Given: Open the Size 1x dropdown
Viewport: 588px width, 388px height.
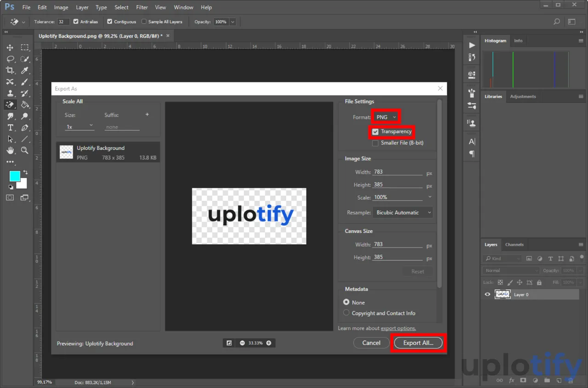Looking at the screenshot, I should [79, 126].
